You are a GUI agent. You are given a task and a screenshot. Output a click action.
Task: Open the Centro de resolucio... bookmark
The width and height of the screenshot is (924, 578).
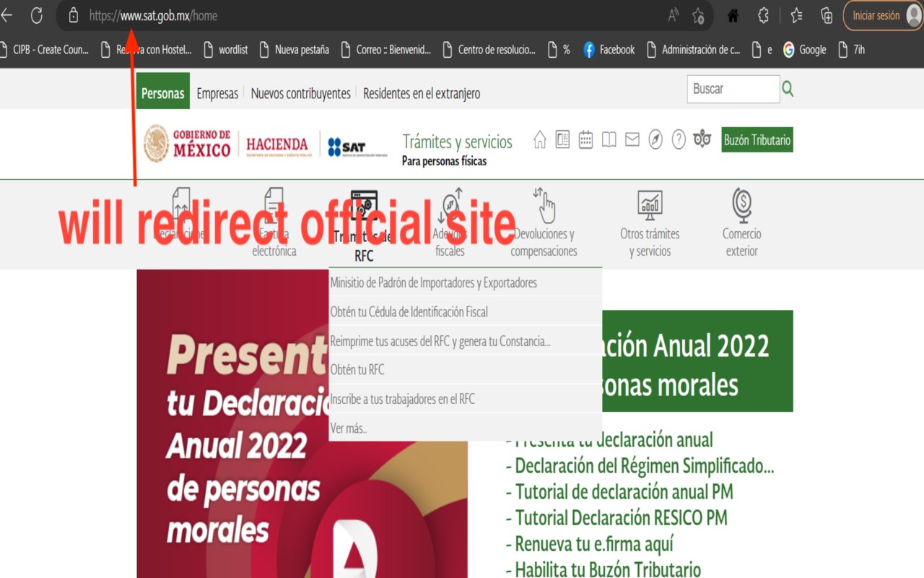point(489,50)
